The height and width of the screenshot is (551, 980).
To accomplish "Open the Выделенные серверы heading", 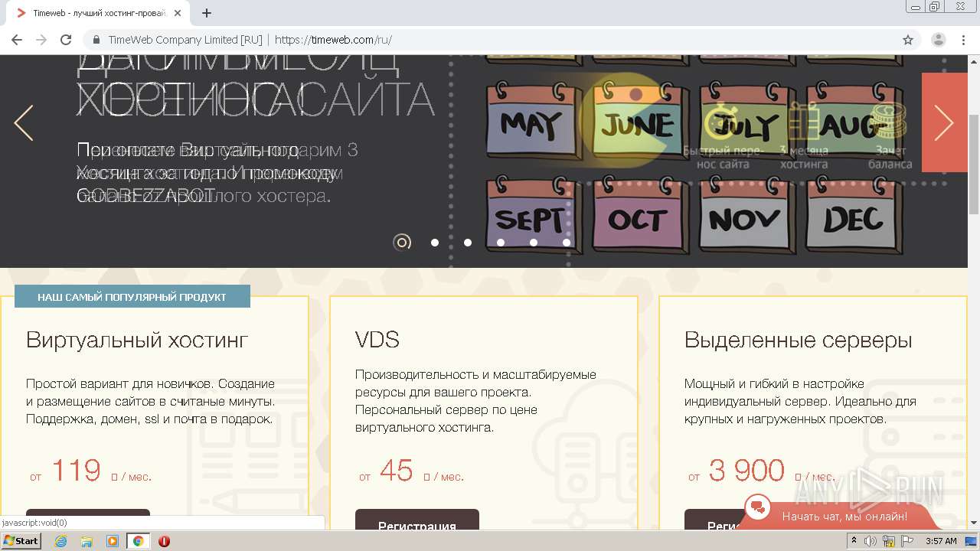I will point(799,340).
